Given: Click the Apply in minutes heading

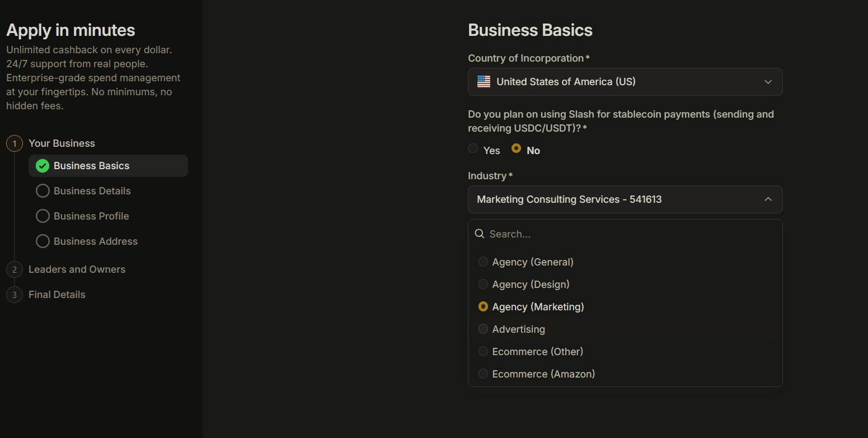Looking at the screenshot, I should (71, 30).
